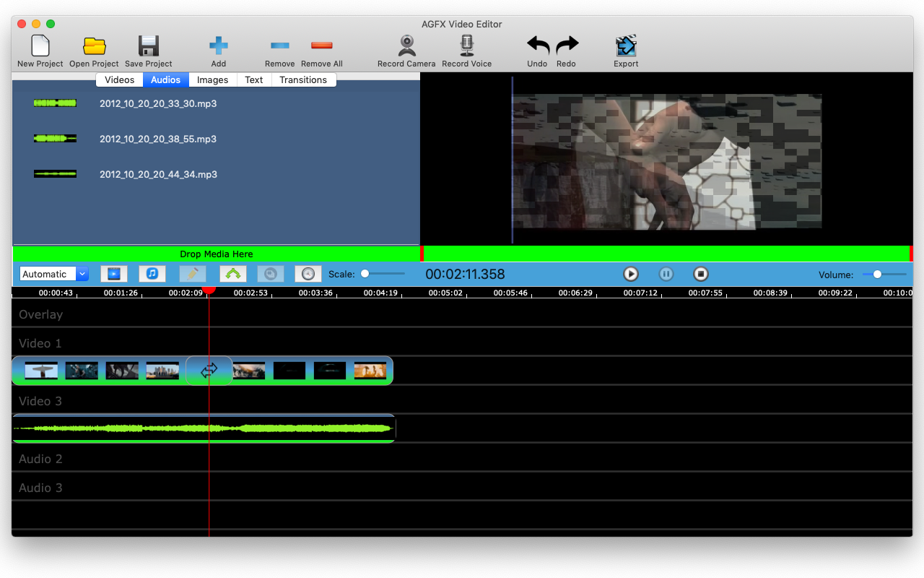Click the Drop Media Here bar
Screen dimensions: 924x578
tap(216, 254)
